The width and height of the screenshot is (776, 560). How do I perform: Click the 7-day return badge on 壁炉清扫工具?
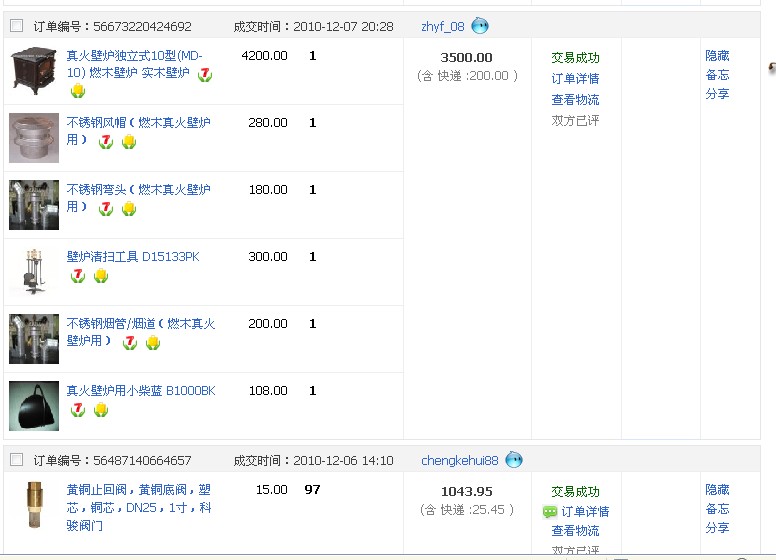78,276
